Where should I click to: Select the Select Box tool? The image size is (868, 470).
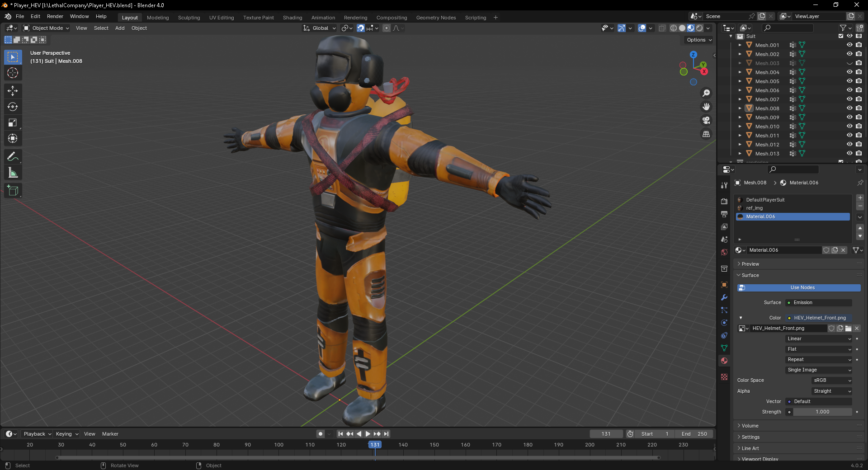point(13,57)
